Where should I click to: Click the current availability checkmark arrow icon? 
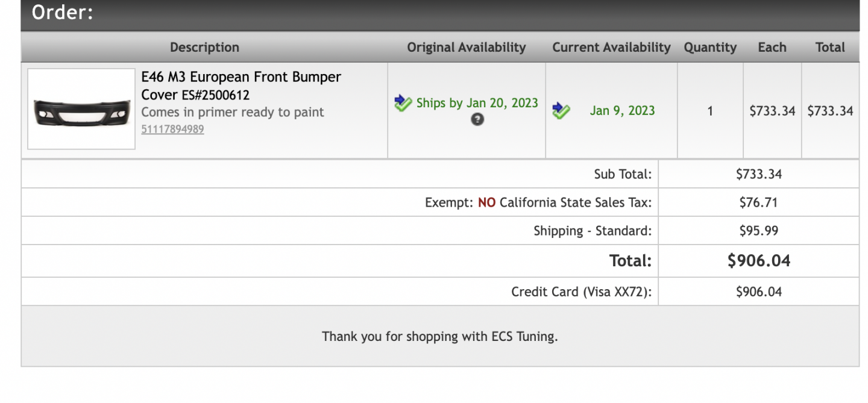(x=561, y=110)
